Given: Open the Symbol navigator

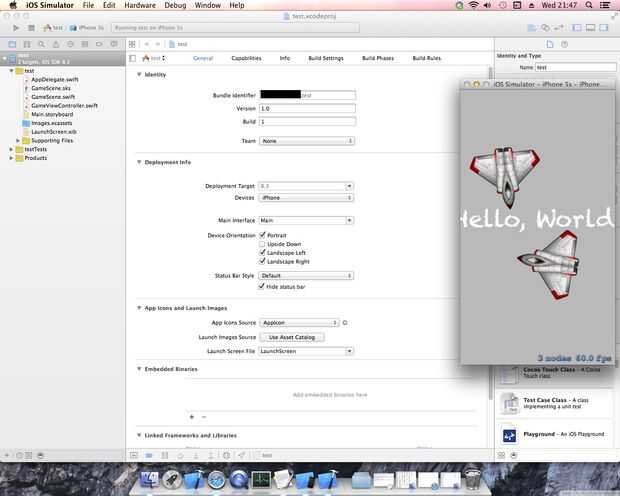Looking at the screenshot, I should (27, 44).
